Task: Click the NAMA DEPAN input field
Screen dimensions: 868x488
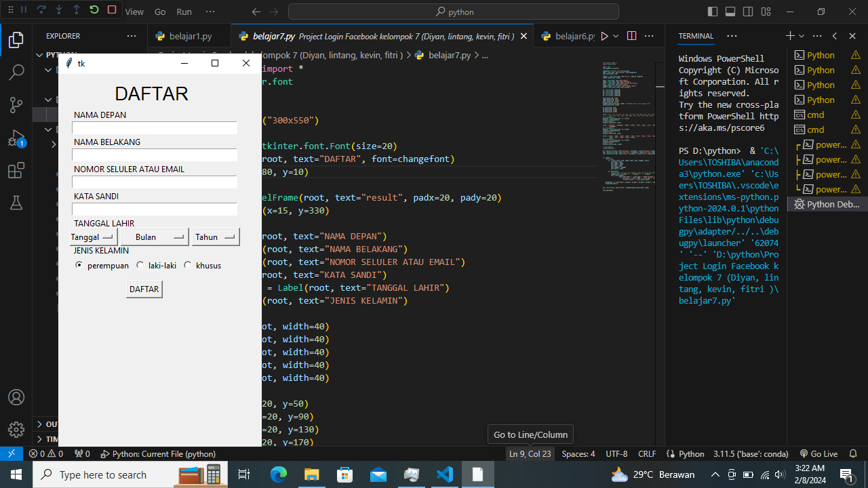Action: point(155,128)
